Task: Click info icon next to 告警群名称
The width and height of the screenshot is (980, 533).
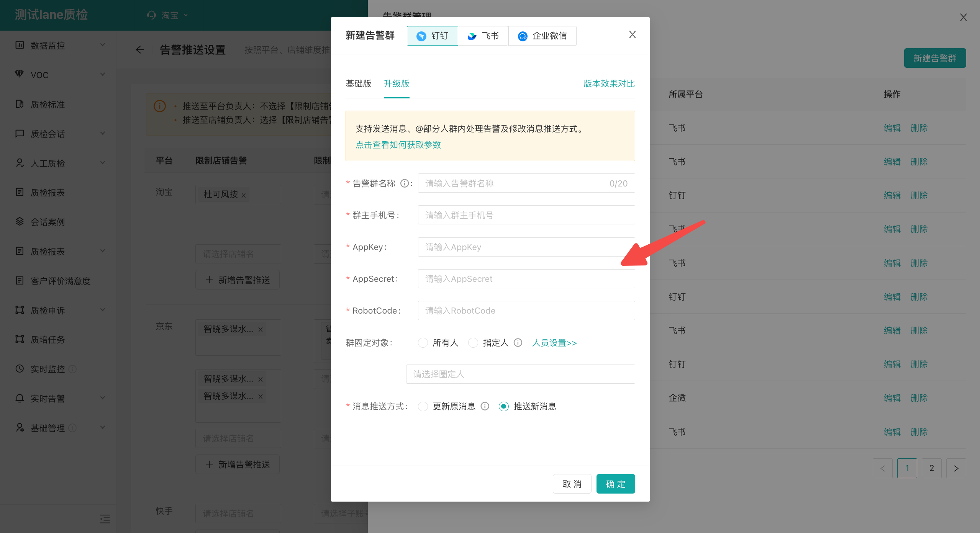Action: pos(404,183)
